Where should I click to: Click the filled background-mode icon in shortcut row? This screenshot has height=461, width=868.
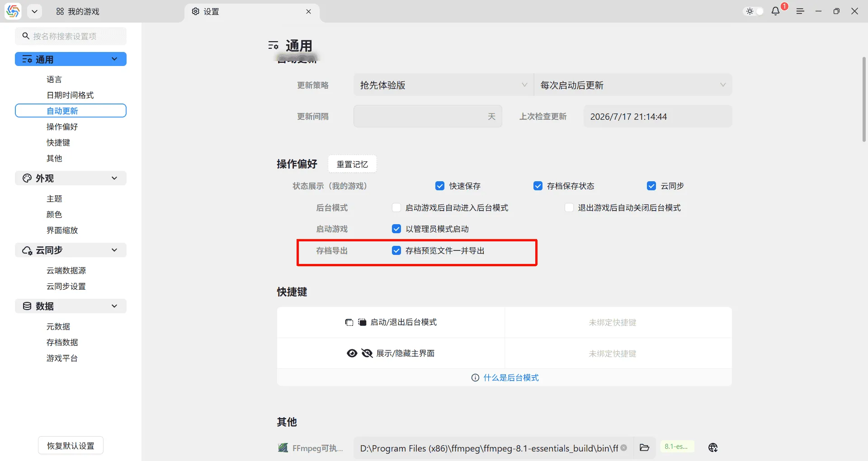362,322
